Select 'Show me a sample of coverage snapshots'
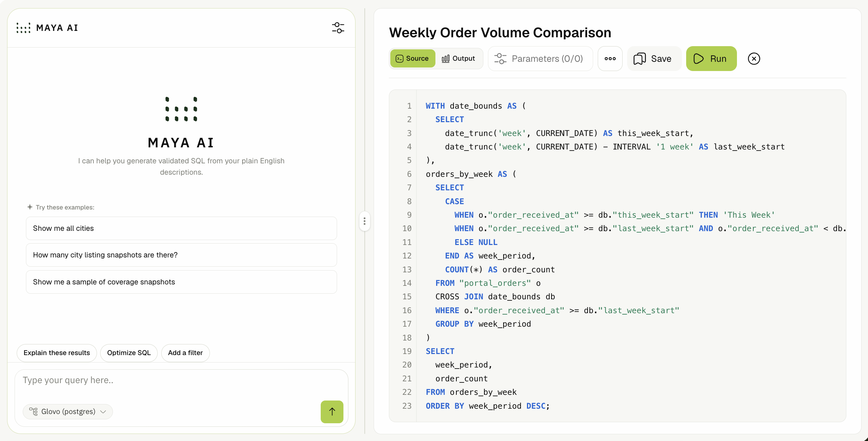This screenshot has width=868, height=441. tap(181, 282)
